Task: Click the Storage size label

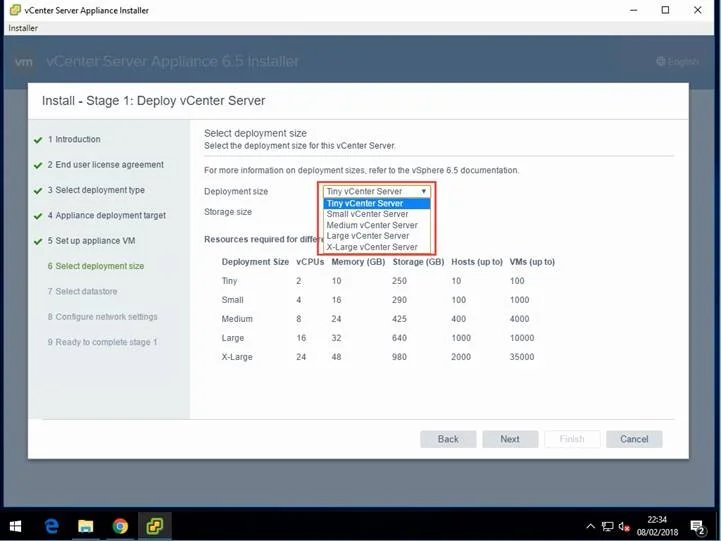Action: (228, 212)
